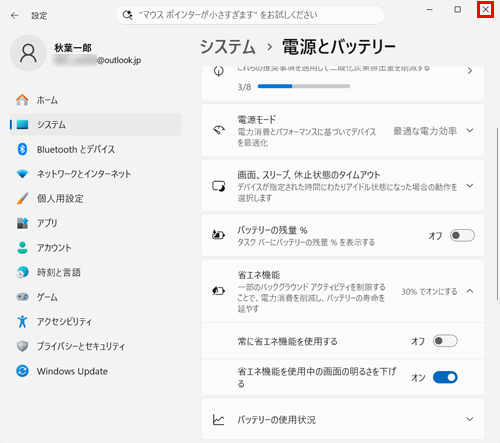This screenshot has width=500, height=443.
Task: Click タスク バーにバッテリーの残量 % を表示する text
Action: pyautogui.click(x=306, y=242)
